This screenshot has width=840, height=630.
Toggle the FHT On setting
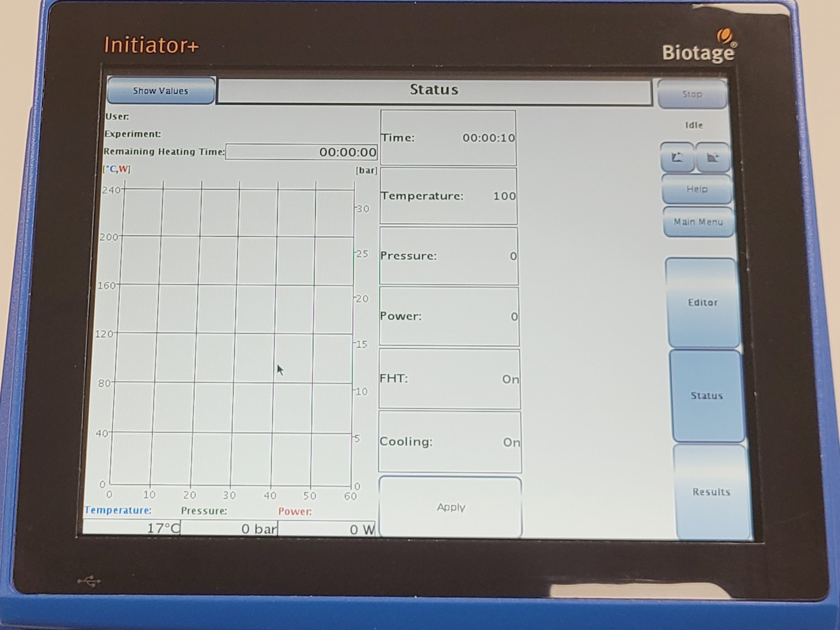point(449,379)
